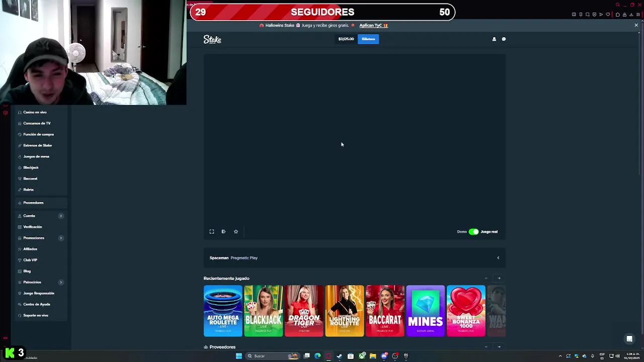
Task: Click the Opera pin icon
Action: pos(581,15)
